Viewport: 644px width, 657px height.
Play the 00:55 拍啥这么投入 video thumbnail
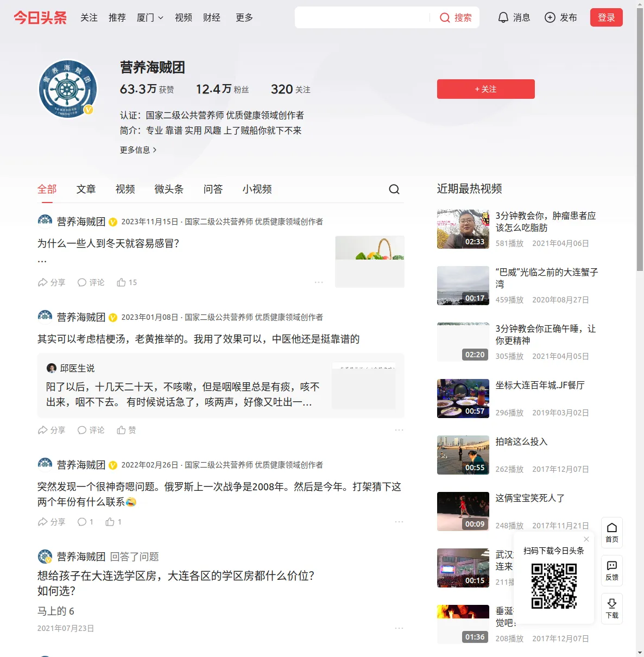[x=463, y=455]
